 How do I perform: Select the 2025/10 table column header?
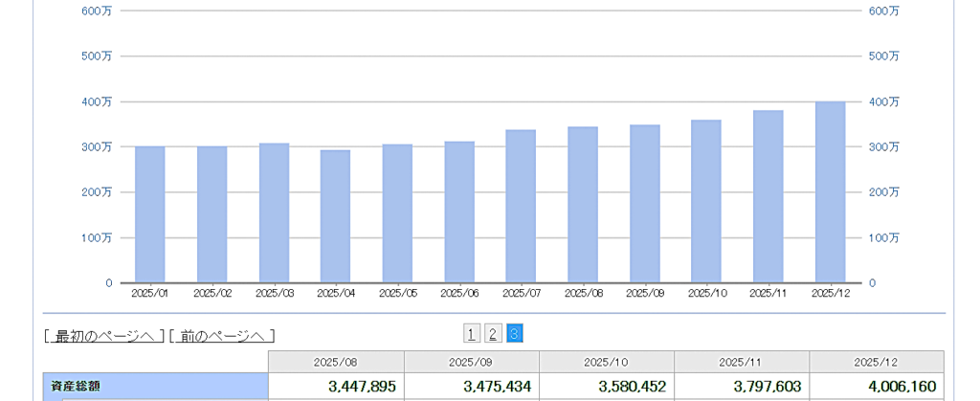click(607, 363)
